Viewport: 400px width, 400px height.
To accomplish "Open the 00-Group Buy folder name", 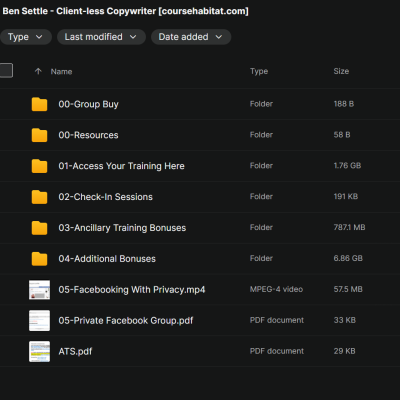I will (88, 104).
